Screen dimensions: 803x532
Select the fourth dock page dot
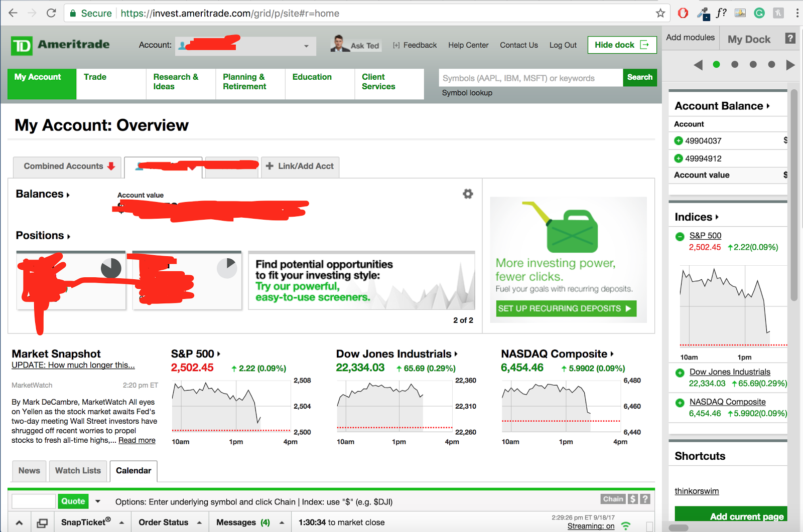click(x=772, y=64)
